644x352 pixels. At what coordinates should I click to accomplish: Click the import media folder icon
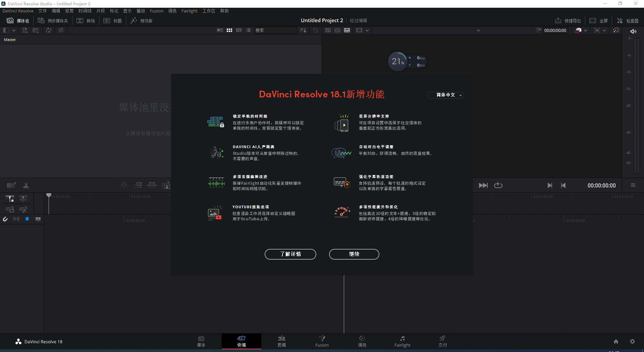tap(36, 30)
